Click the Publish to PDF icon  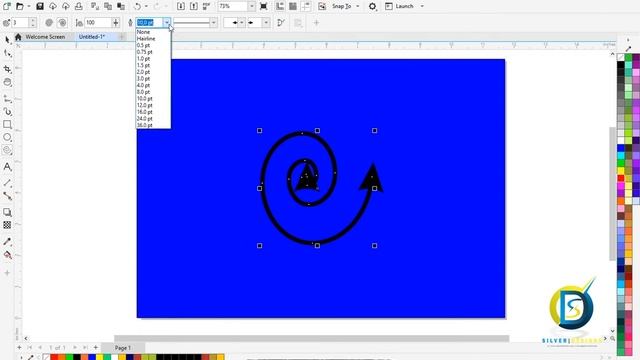(x=207, y=6)
